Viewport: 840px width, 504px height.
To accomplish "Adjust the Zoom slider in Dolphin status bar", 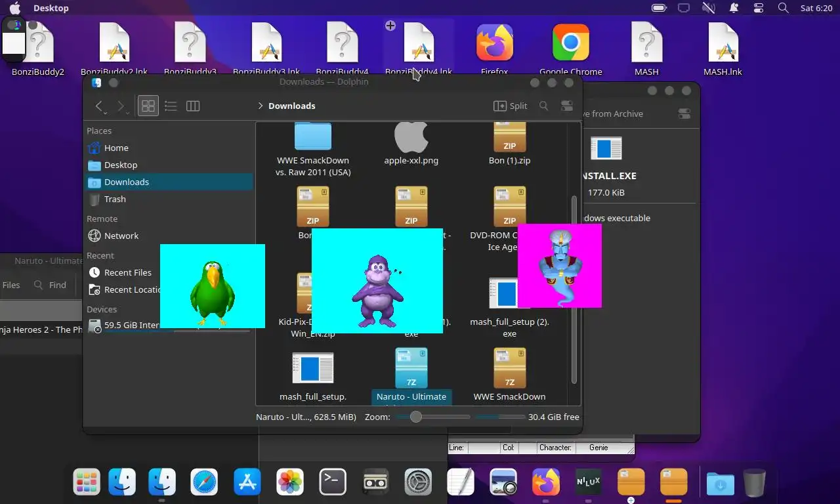I will point(432,417).
